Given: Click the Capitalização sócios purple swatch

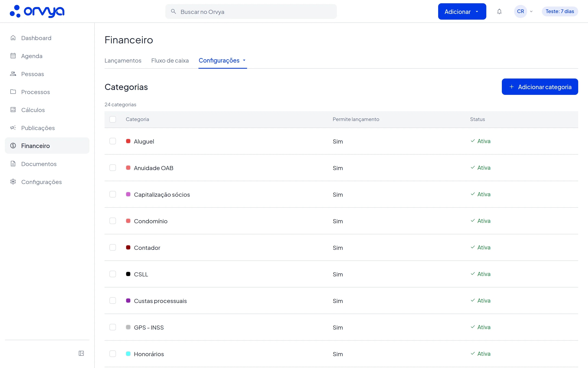Looking at the screenshot, I should [x=128, y=194].
